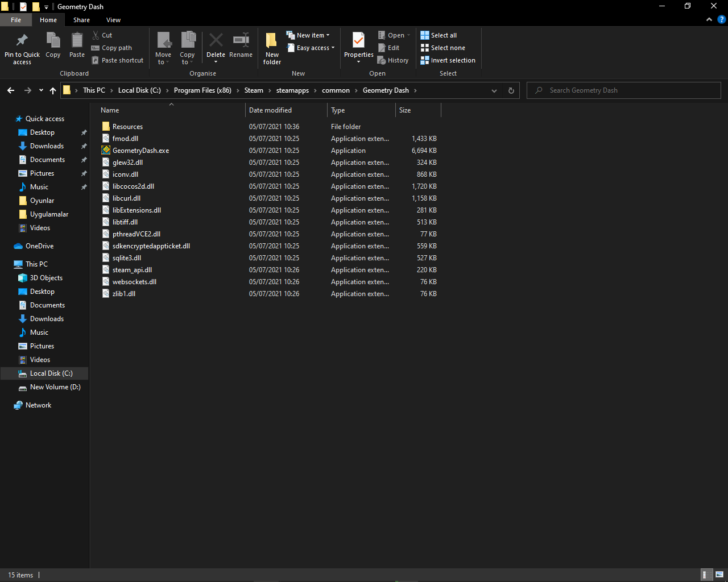
Task: Go back to previous folder
Action: [x=11, y=90]
